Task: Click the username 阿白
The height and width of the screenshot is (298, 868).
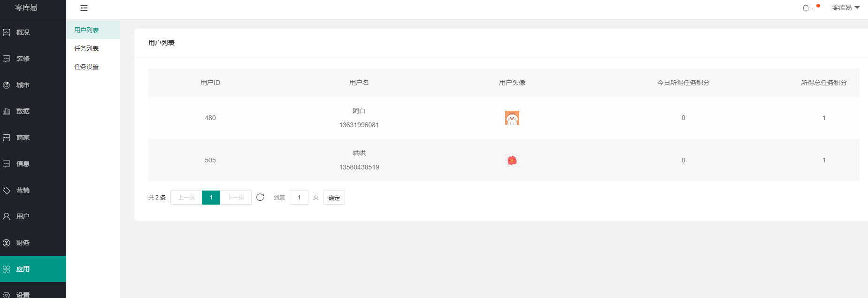Action: tap(359, 111)
